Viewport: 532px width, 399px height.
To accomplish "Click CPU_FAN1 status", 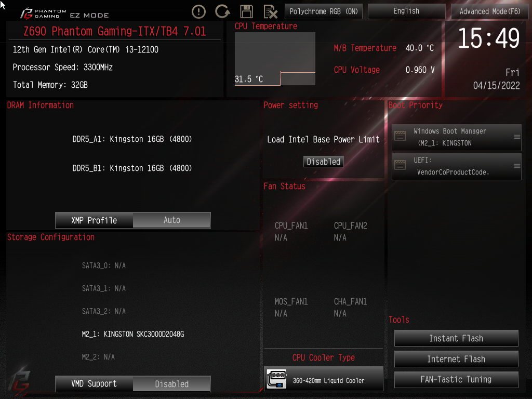I will (291, 232).
